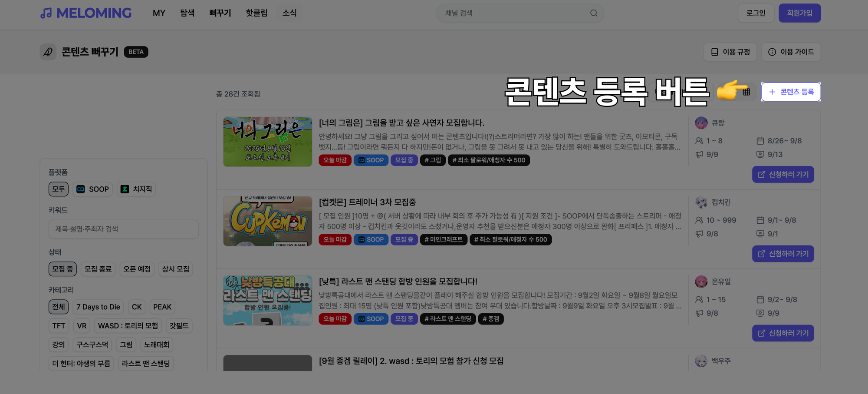Screen dimensions: 868x394
Task: Click the 콘텐츠 등록 button
Action: pos(791,92)
